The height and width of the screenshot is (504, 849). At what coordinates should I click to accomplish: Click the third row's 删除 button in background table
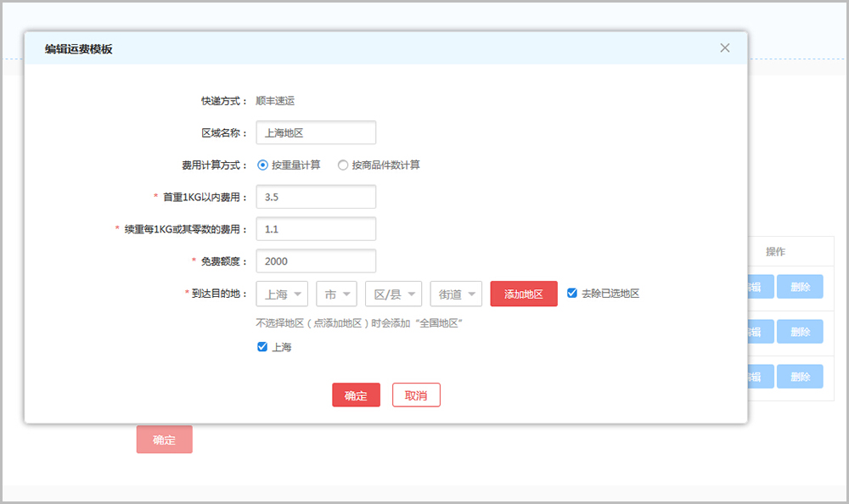tap(800, 377)
